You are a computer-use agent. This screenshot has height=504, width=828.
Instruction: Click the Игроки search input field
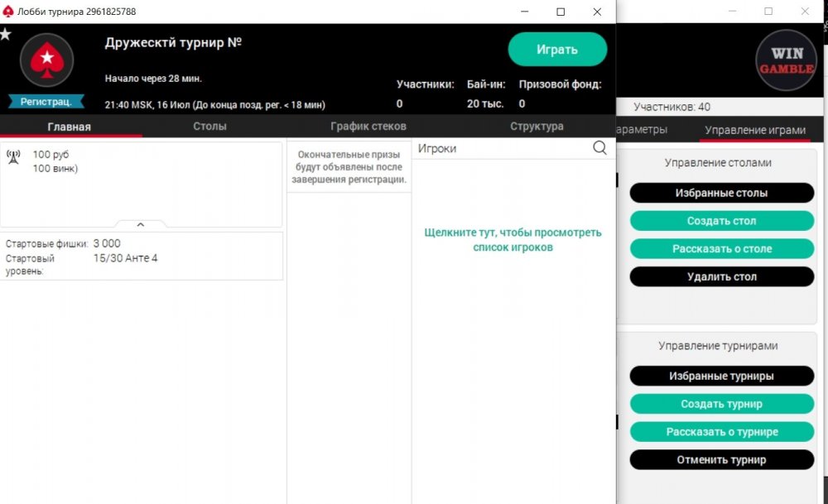[501, 148]
